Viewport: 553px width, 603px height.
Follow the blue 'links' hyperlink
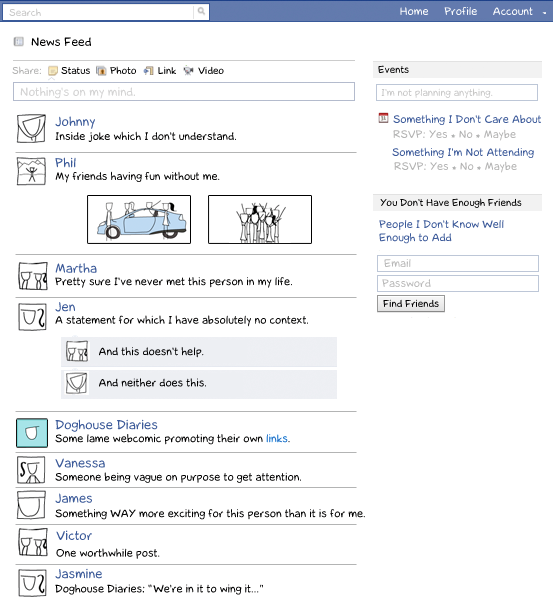point(277,438)
